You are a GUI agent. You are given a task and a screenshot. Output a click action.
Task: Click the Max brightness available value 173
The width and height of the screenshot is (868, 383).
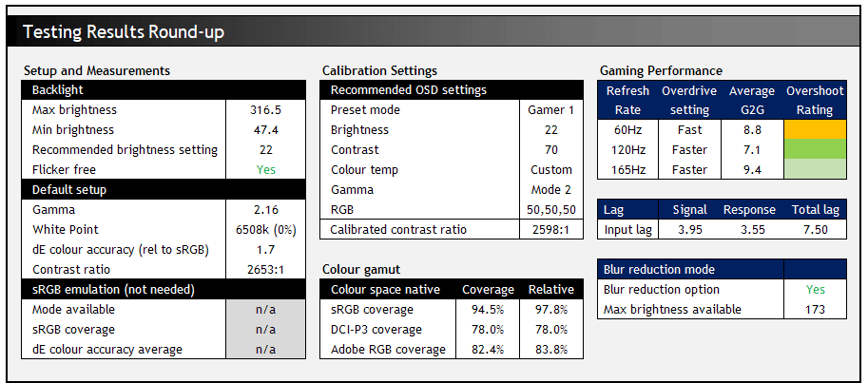[x=815, y=310]
